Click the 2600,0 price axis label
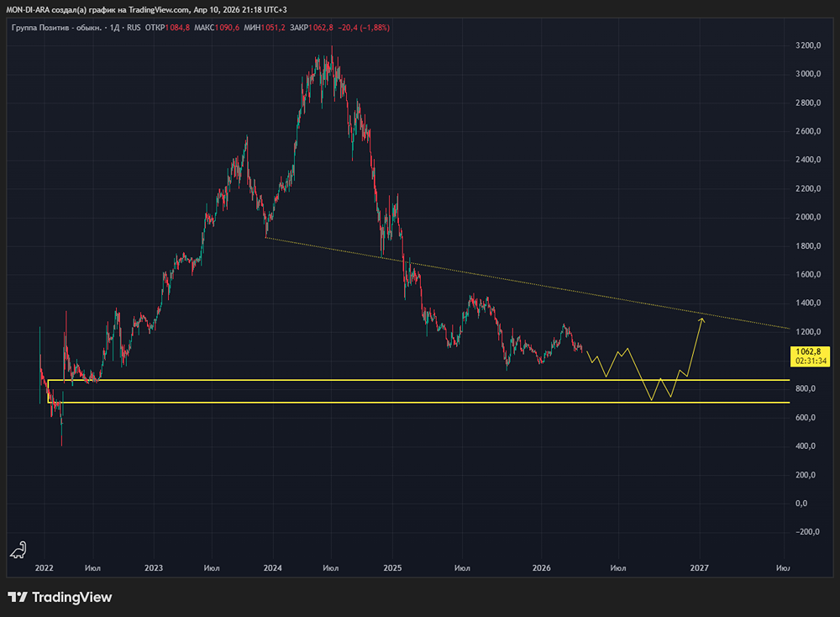 point(808,131)
